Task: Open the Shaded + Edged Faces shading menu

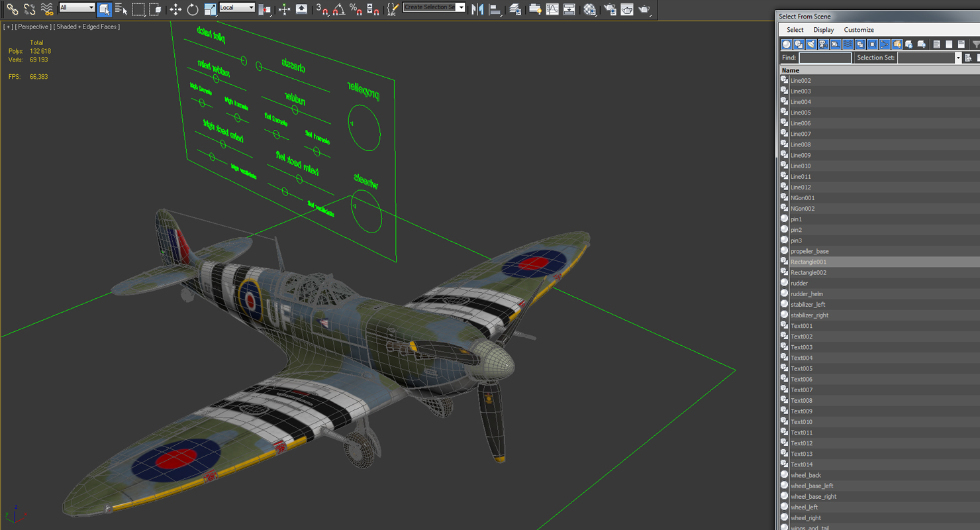Action: [87, 26]
